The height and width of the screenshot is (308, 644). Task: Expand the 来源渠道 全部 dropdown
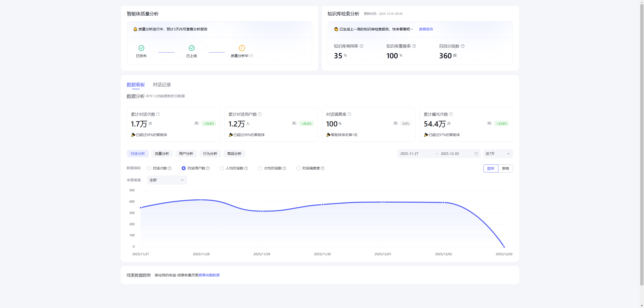167,180
